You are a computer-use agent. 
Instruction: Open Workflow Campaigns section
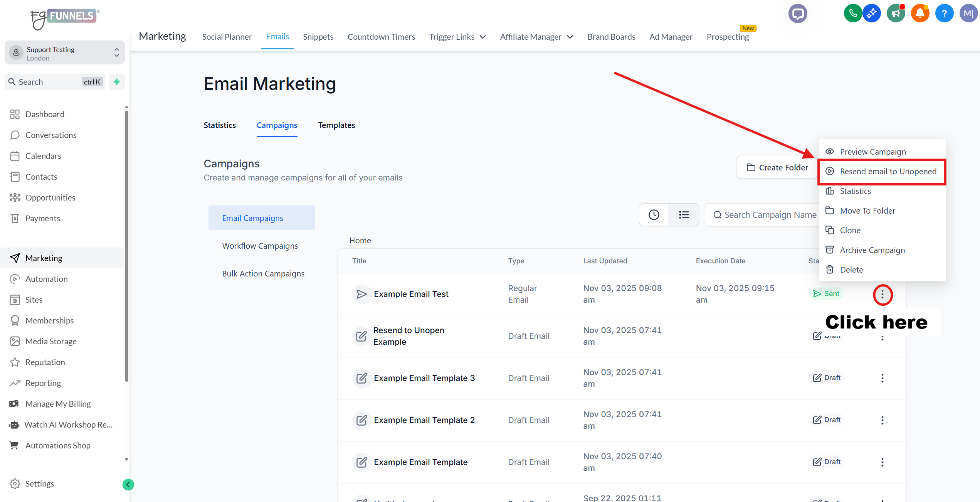(260, 246)
